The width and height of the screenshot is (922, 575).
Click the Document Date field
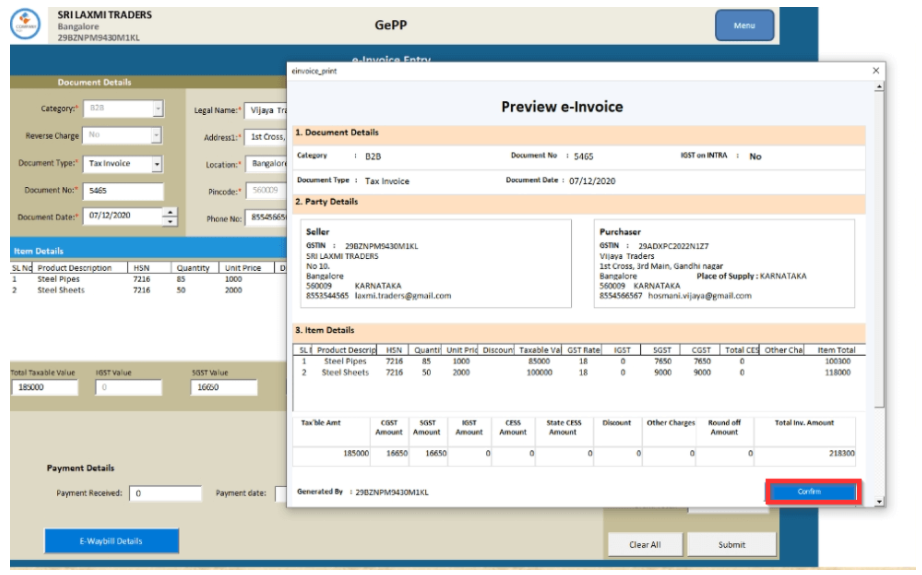pos(122,216)
